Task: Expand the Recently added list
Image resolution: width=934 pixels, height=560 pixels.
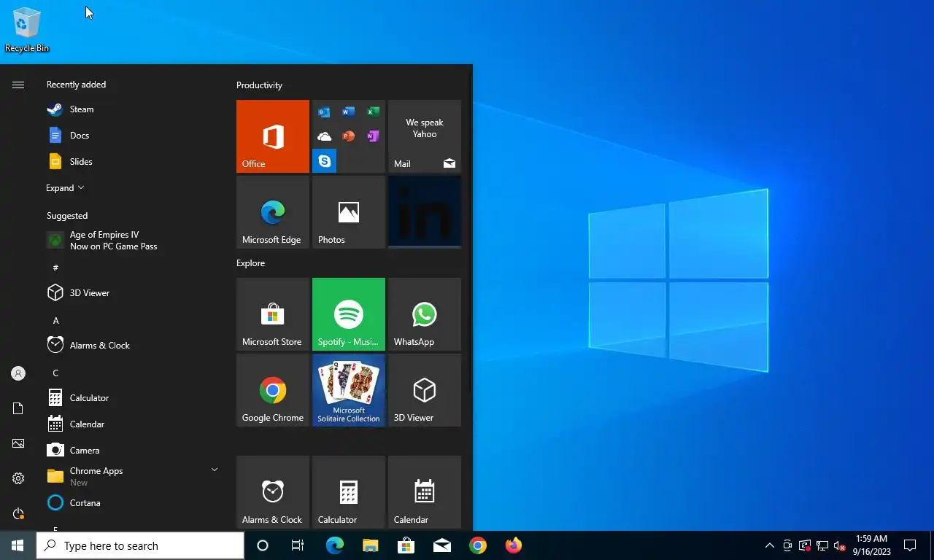Action: point(65,188)
